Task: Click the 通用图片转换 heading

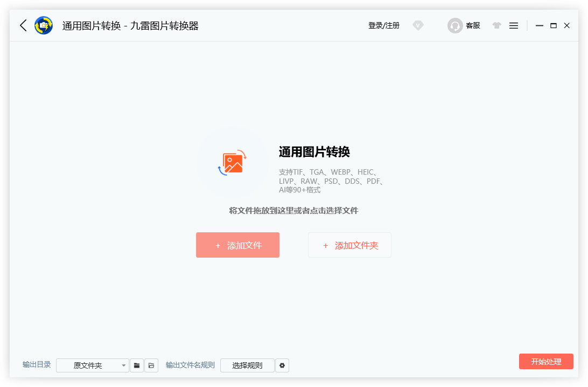Action: point(314,152)
